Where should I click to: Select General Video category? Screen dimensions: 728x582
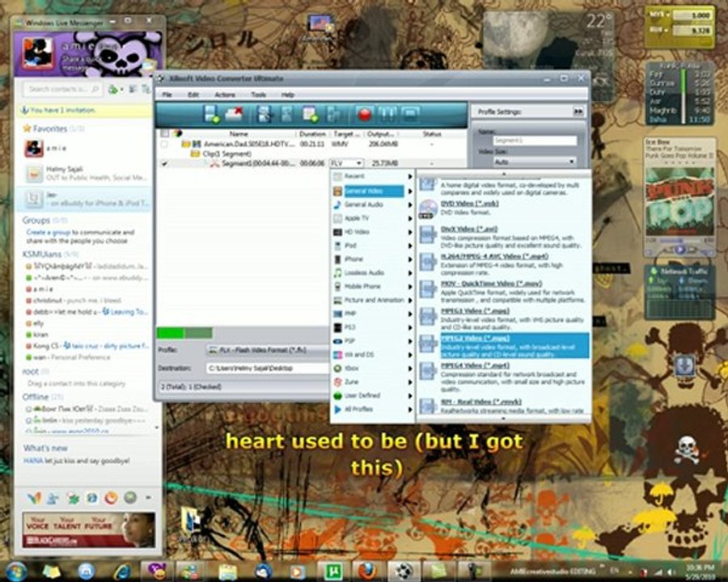[x=373, y=192]
